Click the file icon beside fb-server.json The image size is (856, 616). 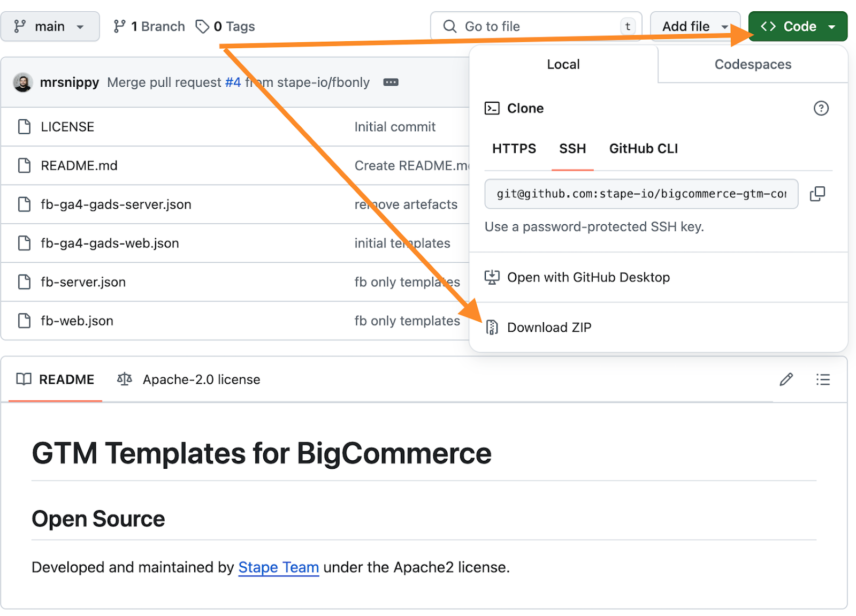click(24, 282)
